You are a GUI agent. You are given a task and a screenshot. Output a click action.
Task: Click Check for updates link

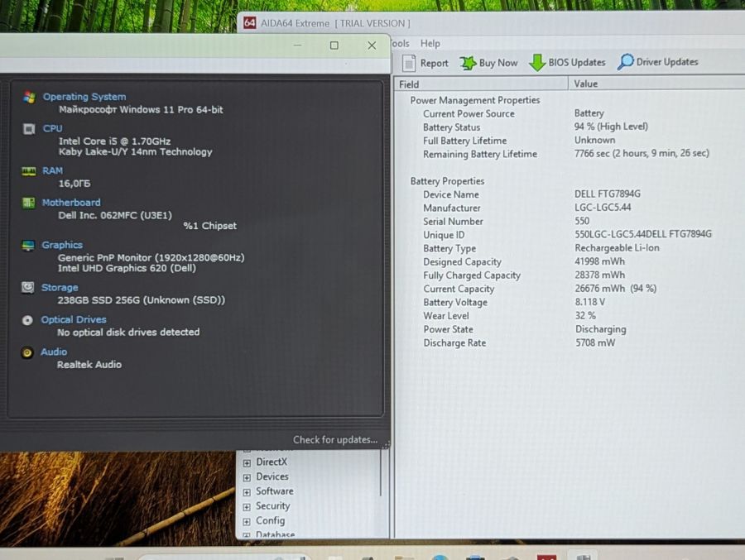tap(335, 440)
